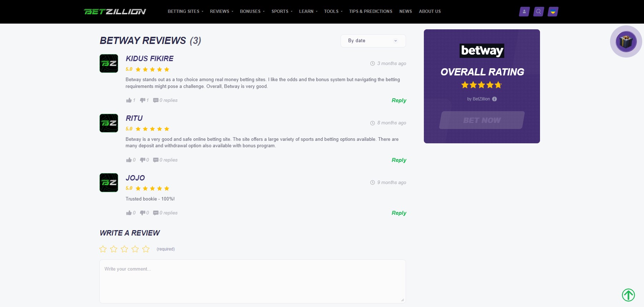644x307 pixels.
Task: Click into the Write your comment box
Action: (x=253, y=282)
